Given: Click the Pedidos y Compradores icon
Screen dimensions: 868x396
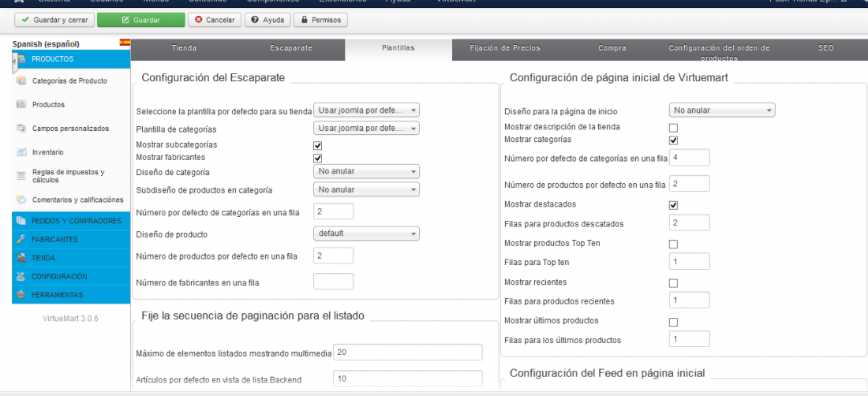Looking at the screenshot, I should 21,221.
